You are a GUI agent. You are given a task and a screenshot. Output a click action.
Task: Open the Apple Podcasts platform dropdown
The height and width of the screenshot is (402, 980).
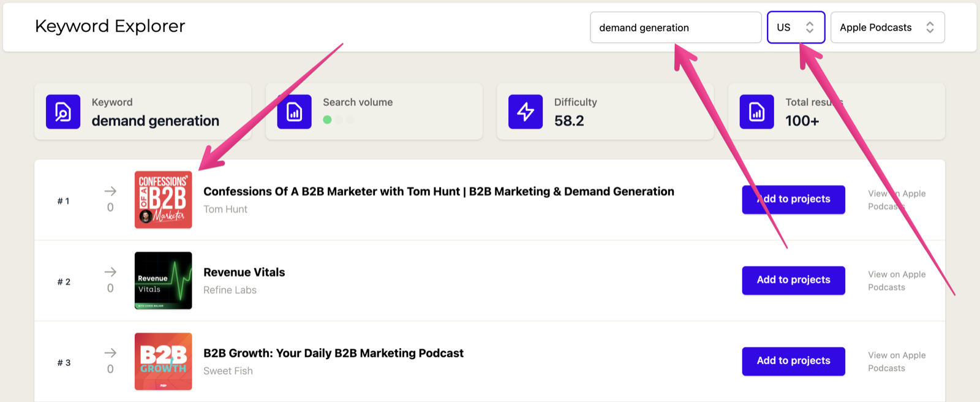click(x=888, y=28)
